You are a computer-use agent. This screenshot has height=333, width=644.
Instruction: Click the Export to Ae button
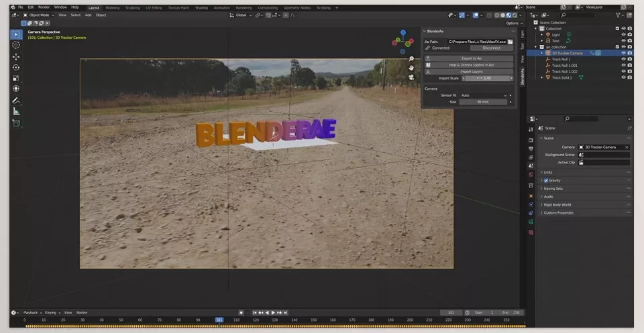[x=469, y=59]
